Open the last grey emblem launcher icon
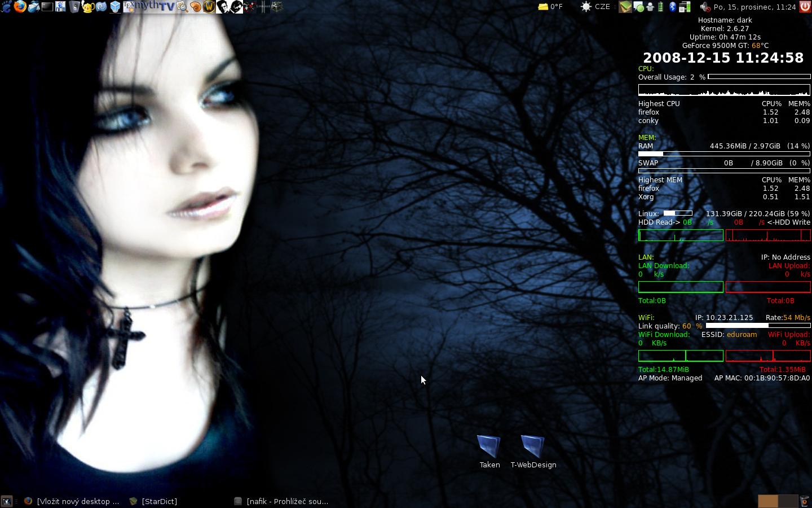This screenshot has width=812, height=508. [x=277, y=7]
